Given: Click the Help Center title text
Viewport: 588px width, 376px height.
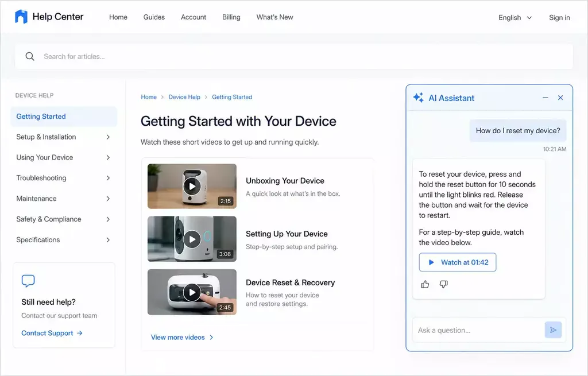Looking at the screenshot, I should (x=58, y=17).
